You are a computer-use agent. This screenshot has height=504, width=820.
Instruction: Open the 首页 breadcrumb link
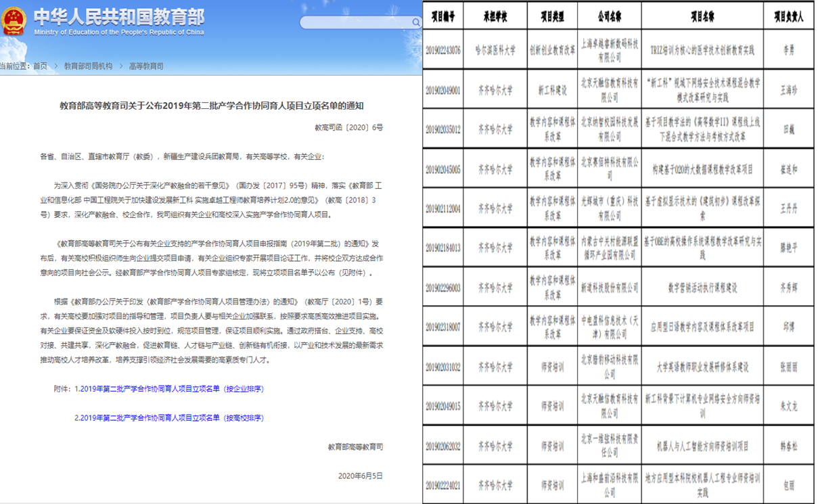(40, 66)
